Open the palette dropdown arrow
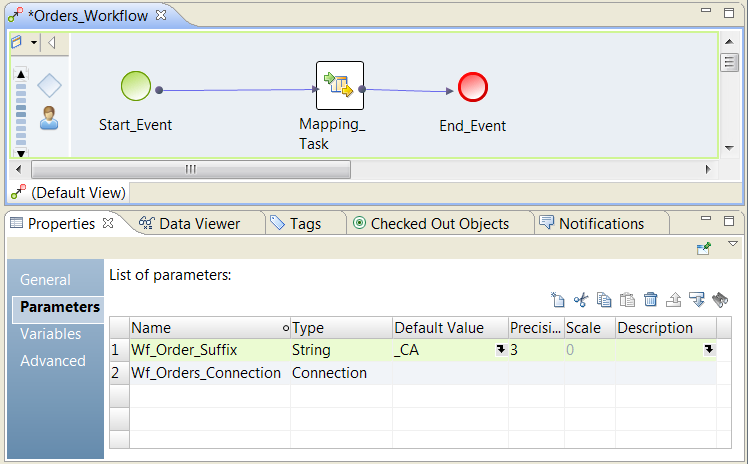748x464 pixels. pyautogui.click(x=34, y=43)
